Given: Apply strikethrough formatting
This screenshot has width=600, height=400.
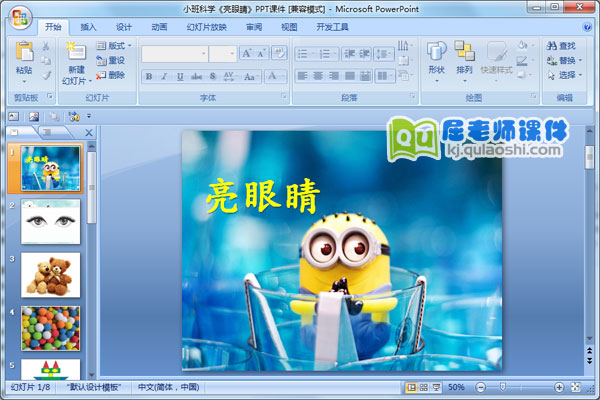Looking at the screenshot, I should (x=196, y=76).
